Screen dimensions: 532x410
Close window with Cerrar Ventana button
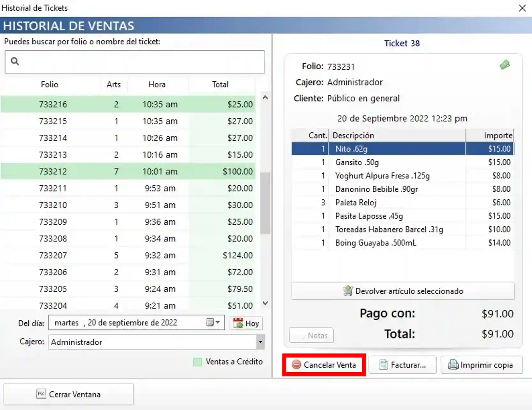[69, 394]
